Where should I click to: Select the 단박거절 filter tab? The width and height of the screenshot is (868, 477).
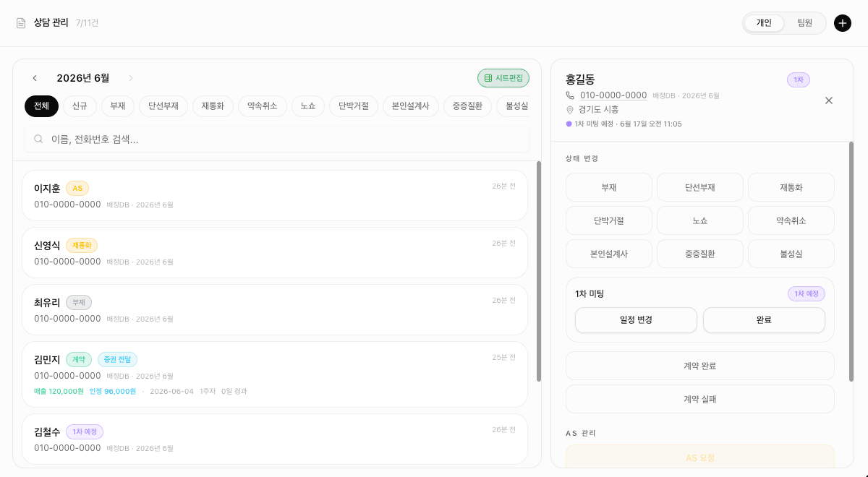click(x=354, y=106)
